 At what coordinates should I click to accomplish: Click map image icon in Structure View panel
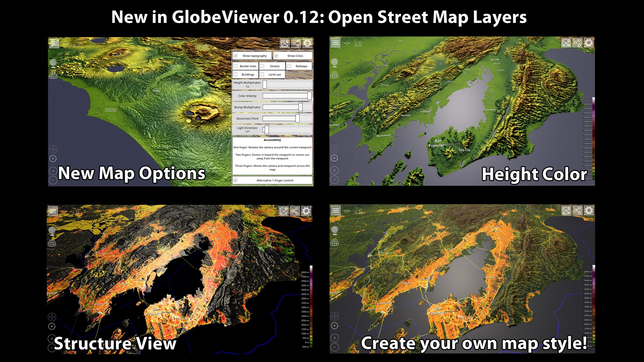(284, 211)
